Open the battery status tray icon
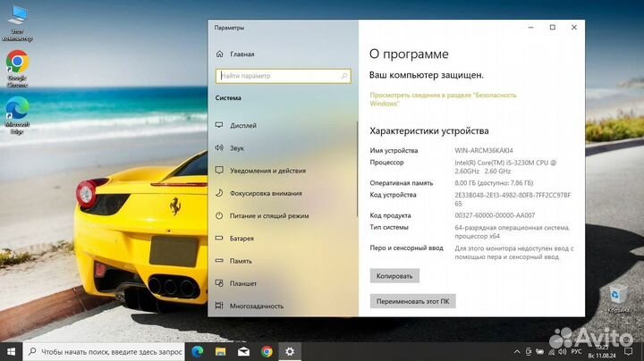This screenshot has height=361, width=644. [x=539, y=351]
